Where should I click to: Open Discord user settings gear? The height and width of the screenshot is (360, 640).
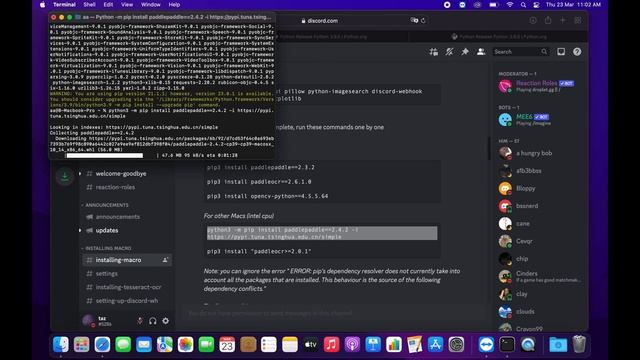click(x=165, y=321)
